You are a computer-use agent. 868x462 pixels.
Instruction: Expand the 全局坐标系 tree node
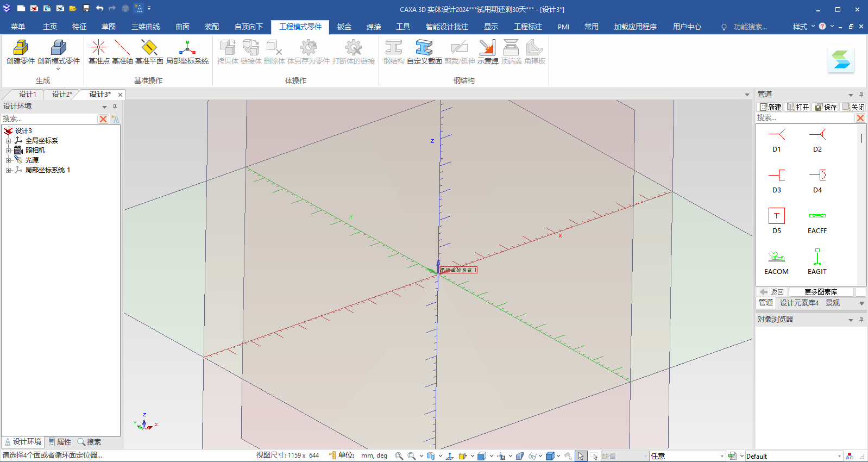pyautogui.click(x=8, y=141)
